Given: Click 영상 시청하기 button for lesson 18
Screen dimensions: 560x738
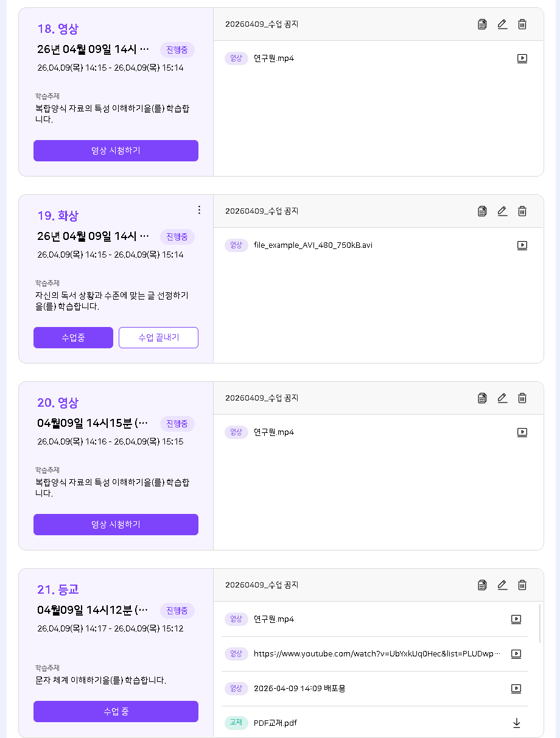Looking at the screenshot, I should point(116,150).
